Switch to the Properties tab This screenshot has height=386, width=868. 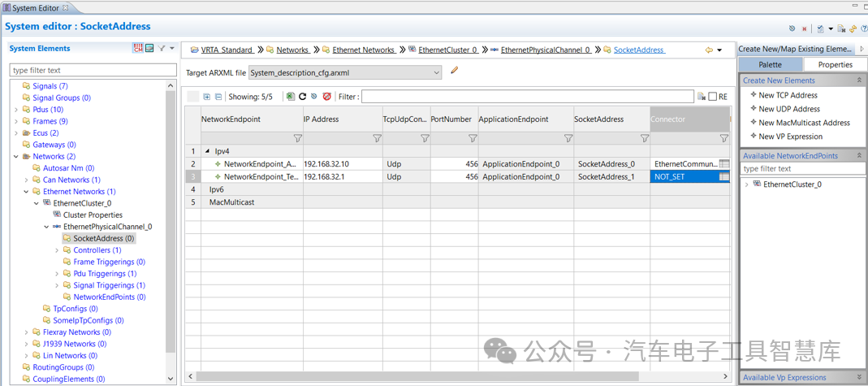click(x=836, y=64)
